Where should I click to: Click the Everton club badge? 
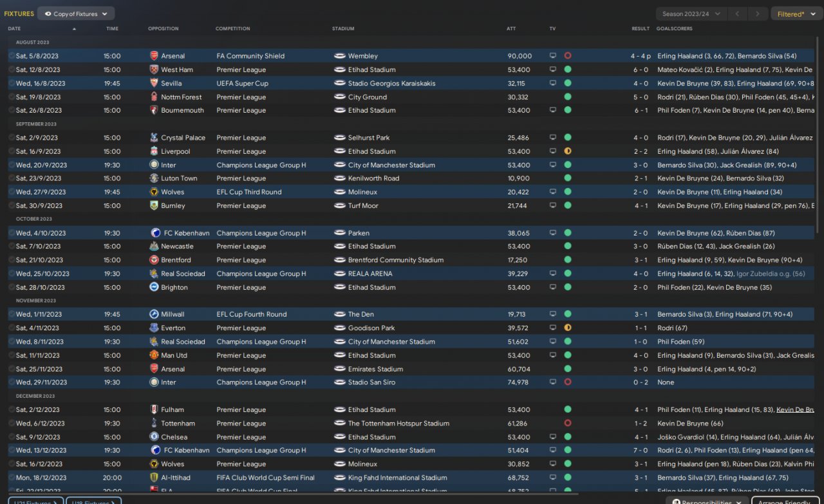click(154, 328)
